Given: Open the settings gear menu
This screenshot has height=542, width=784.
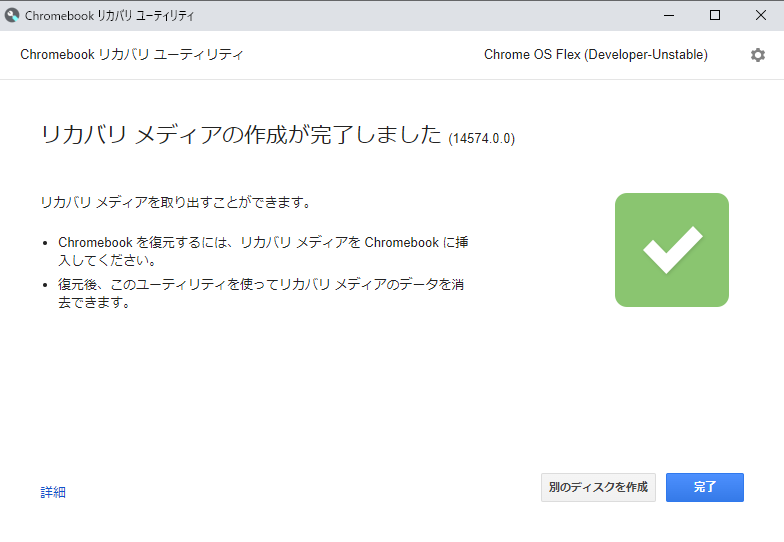Looking at the screenshot, I should tap(758, 55).
